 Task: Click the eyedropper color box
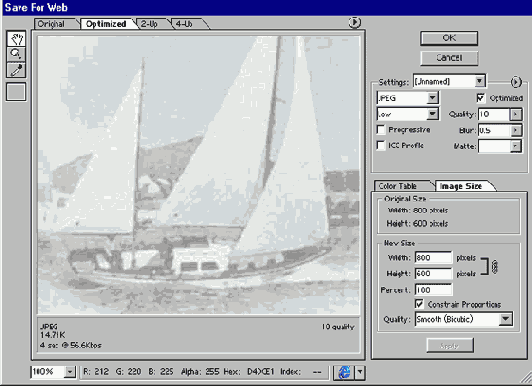16,92
